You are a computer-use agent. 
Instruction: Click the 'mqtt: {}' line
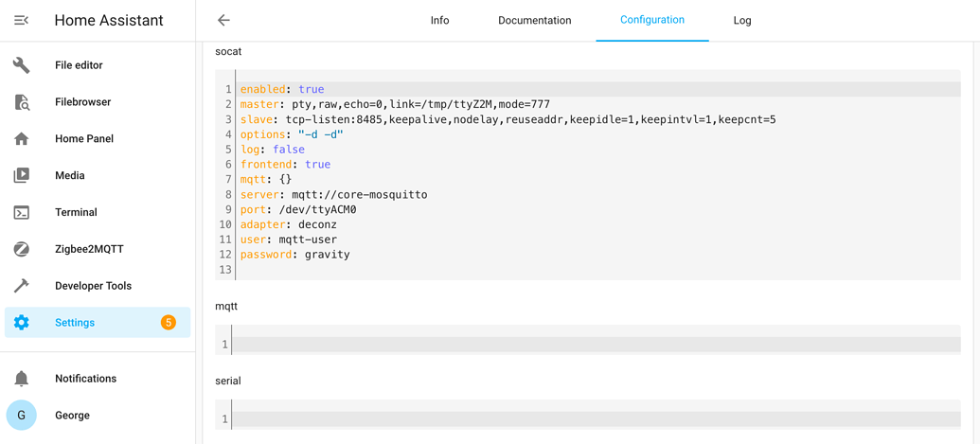tap(266, 179)
